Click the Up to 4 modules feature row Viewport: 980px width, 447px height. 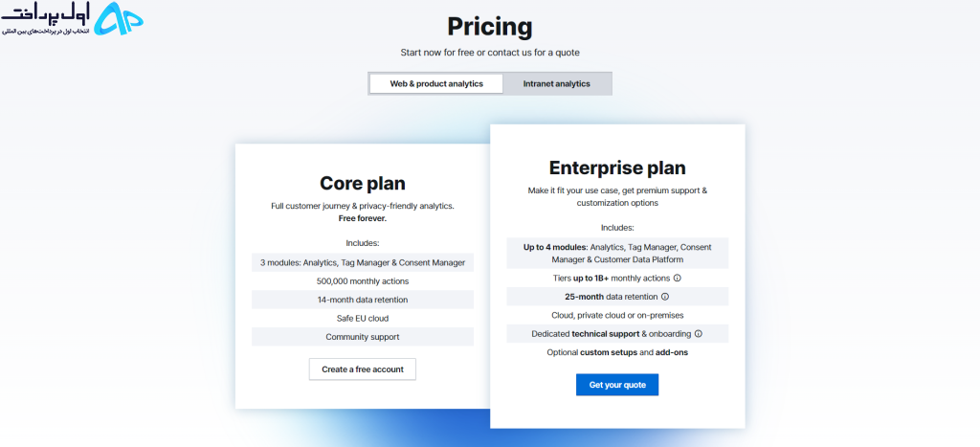[617, 254]
